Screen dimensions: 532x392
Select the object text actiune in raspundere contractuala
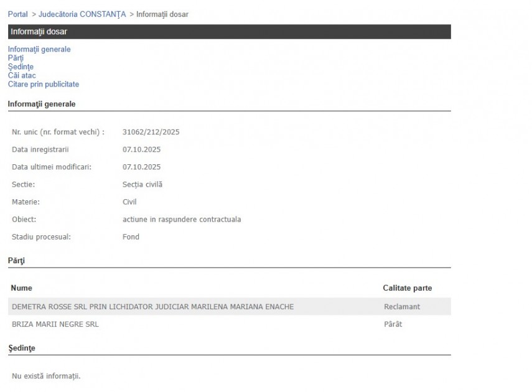pyautogui.click(x=182, y=219)
